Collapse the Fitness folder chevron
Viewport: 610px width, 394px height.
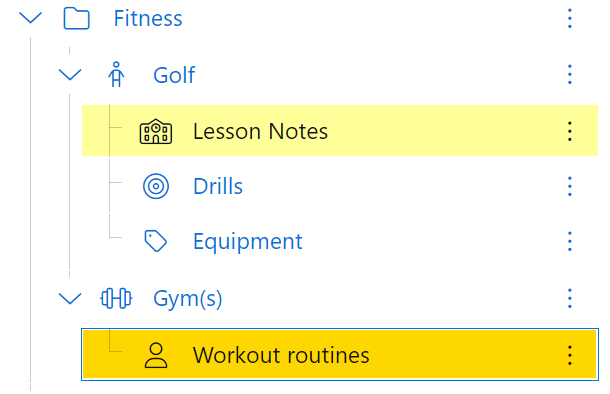coord(30,18)
